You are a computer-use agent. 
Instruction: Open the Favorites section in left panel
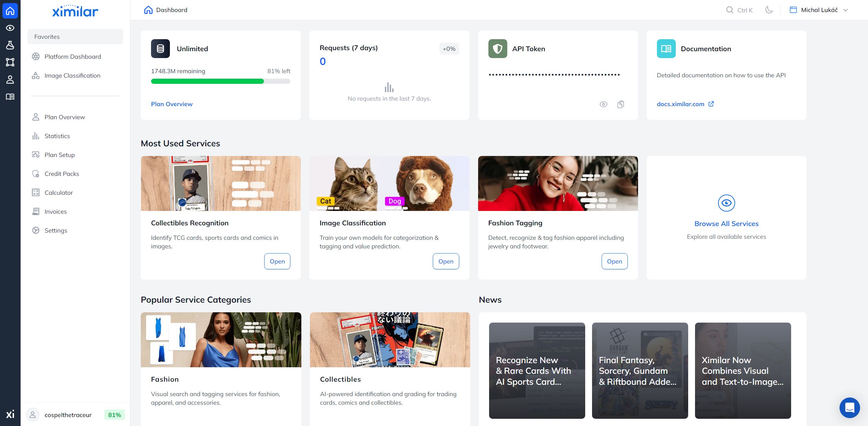coord(47,36)
